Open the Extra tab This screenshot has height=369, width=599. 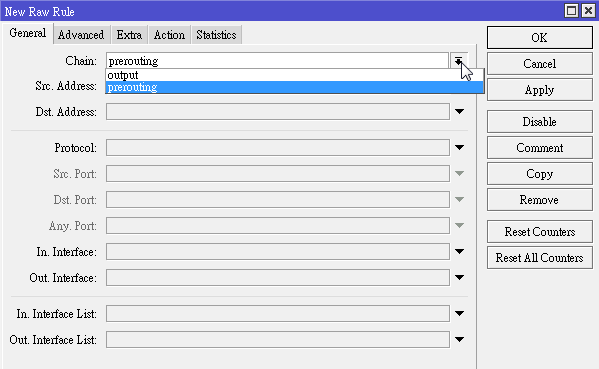pyautogui.click(x=129, y=35)
